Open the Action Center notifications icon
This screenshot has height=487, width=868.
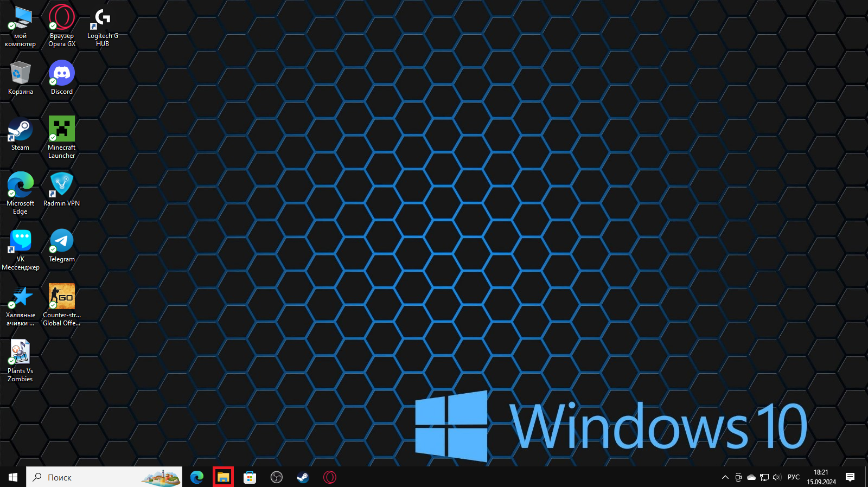point(850,477)
